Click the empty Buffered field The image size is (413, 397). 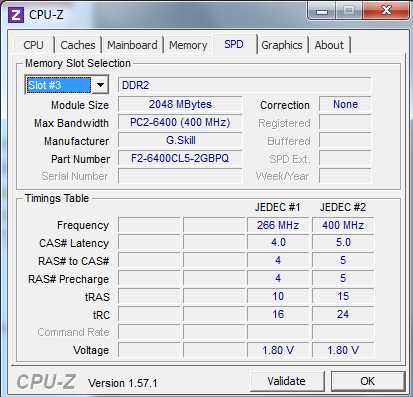pos(345,140)
